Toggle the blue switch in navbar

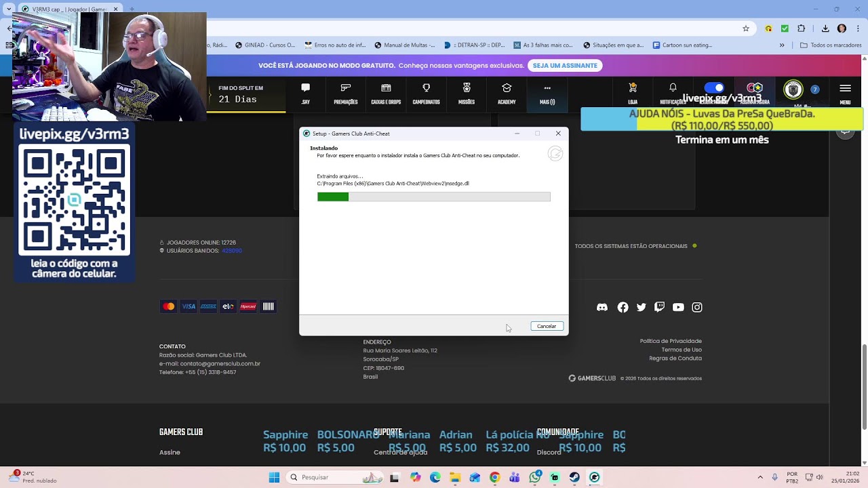tap(714, 88)
